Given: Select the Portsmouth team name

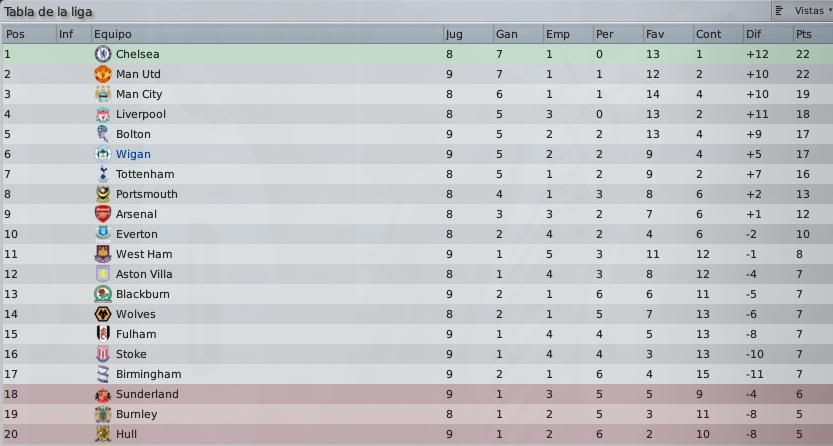Looking at the screenshot, I should click(147, 194).
